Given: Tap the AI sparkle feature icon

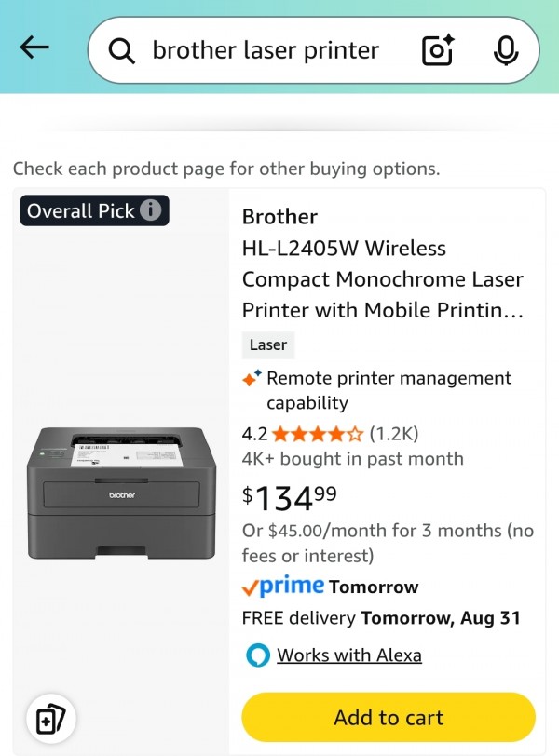Looking at the screenshot, I should click(252, 378).
